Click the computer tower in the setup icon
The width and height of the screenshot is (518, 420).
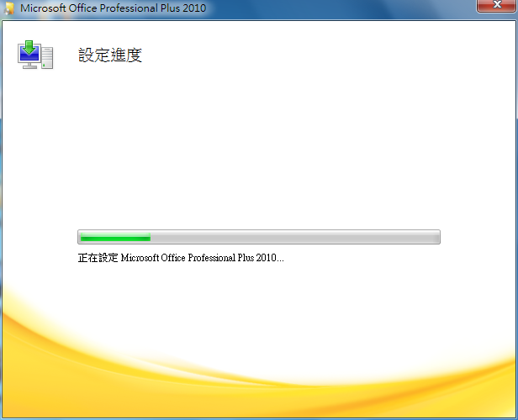point(47,59)
